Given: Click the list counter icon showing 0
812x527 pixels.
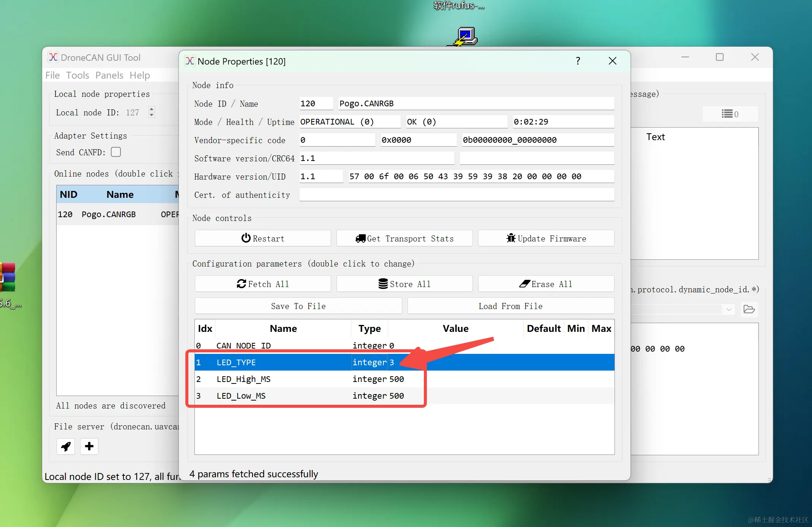Looking at the screenshot, I should (x=730, y=114).
